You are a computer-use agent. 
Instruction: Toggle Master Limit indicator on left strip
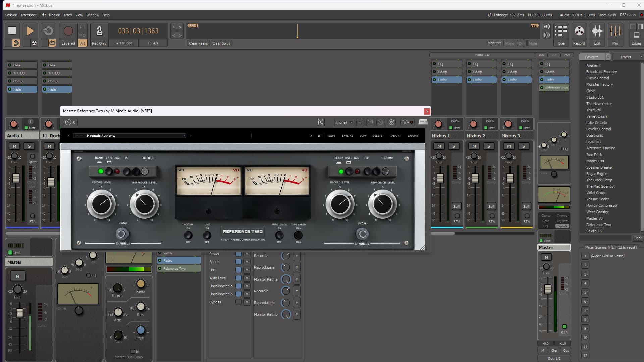(x=10, y=253)
